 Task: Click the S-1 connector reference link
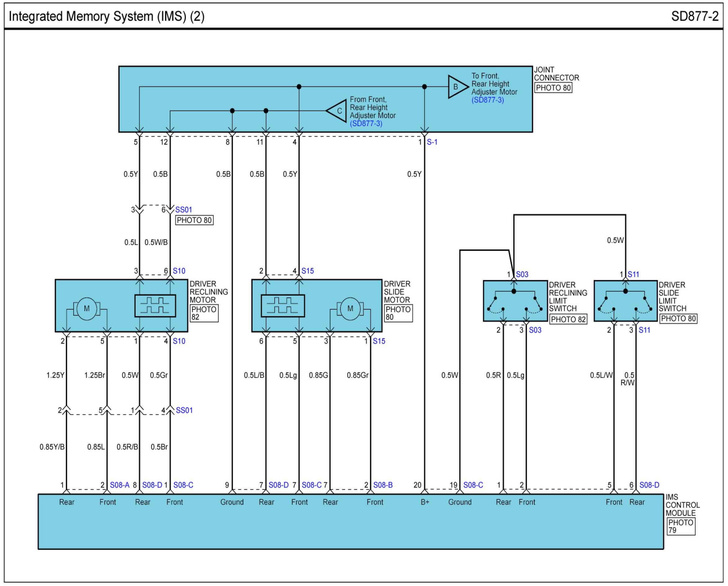(432, 142)
